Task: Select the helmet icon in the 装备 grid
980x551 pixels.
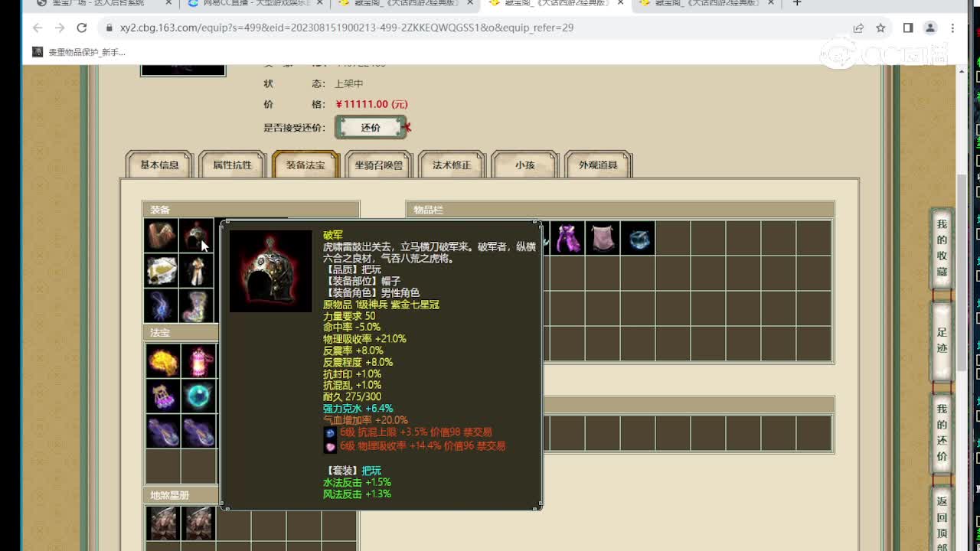Action: (x=197, y=236)
